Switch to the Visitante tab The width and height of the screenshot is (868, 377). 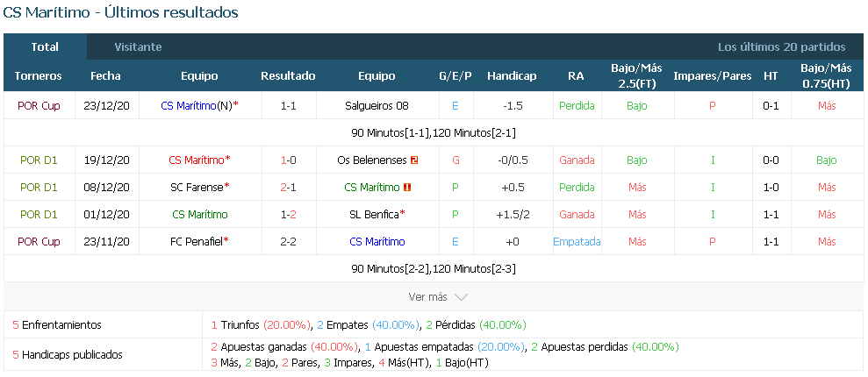[138, 47]
